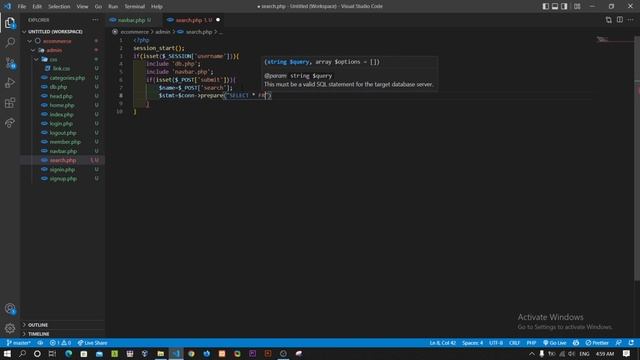This screenshot has width=640, height=360.
Task: Open link.css in the css folder
Action: (61, 69)
